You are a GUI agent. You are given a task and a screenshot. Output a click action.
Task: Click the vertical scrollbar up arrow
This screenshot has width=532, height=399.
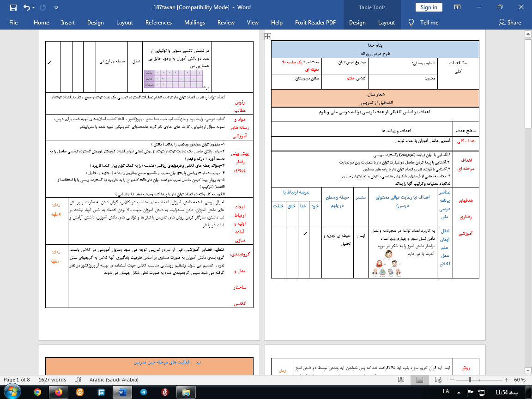coord(528,34)
